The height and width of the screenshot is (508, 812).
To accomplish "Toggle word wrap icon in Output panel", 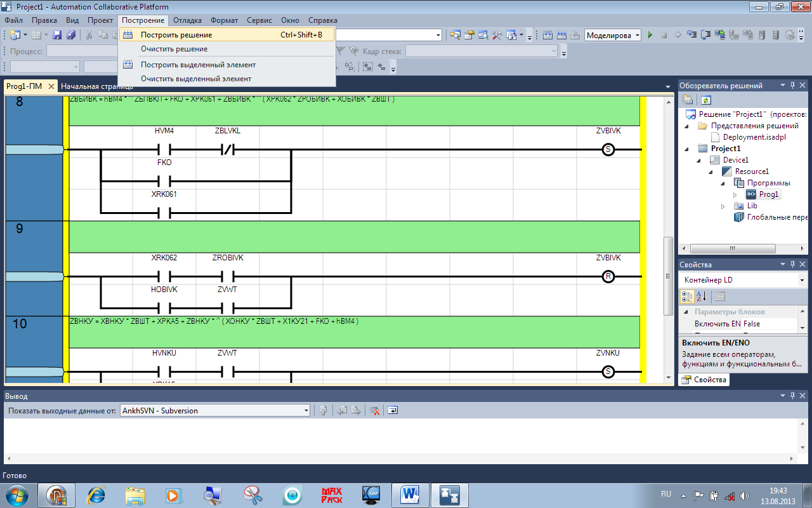I will [x=393, y=410].
